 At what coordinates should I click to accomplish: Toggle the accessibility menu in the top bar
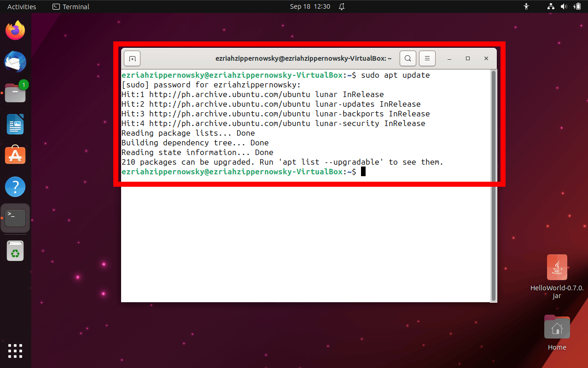[x=526, y=6]
